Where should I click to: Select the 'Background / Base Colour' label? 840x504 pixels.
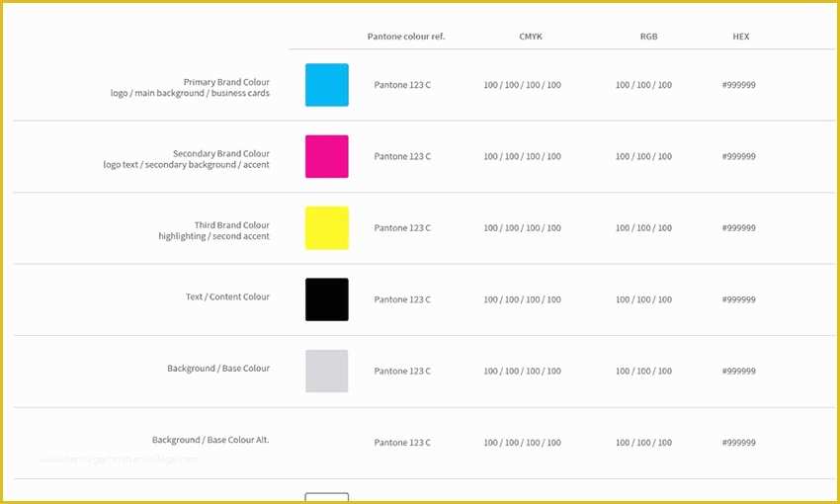tap(218, 369)
